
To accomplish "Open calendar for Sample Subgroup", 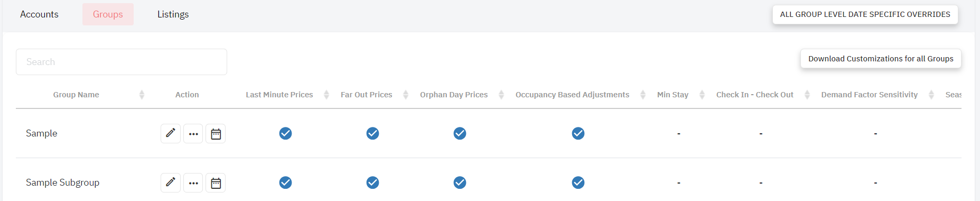I will (x=216, y=182).
